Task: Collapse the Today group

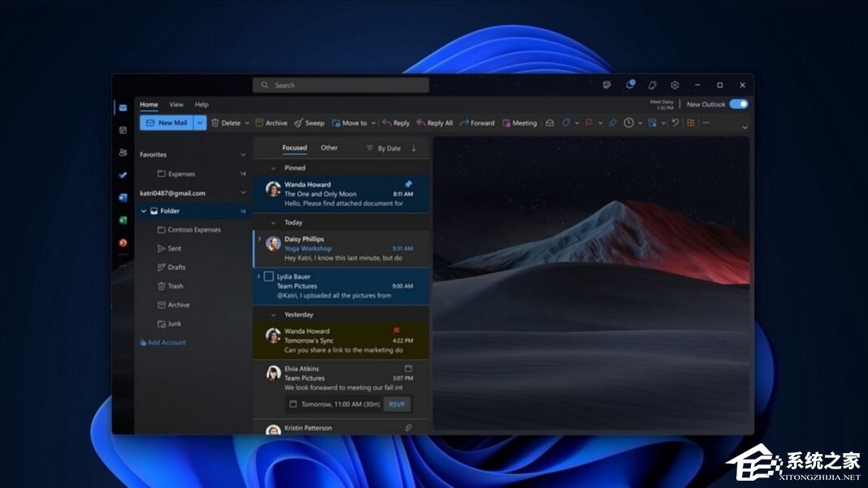Action: coord(273,223)
